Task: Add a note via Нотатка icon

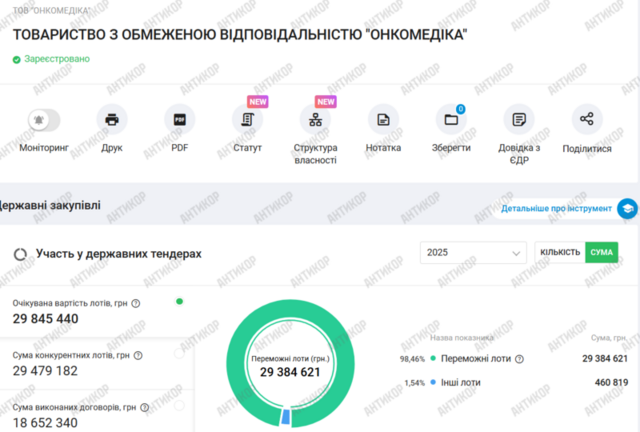Action: (383, 120)
